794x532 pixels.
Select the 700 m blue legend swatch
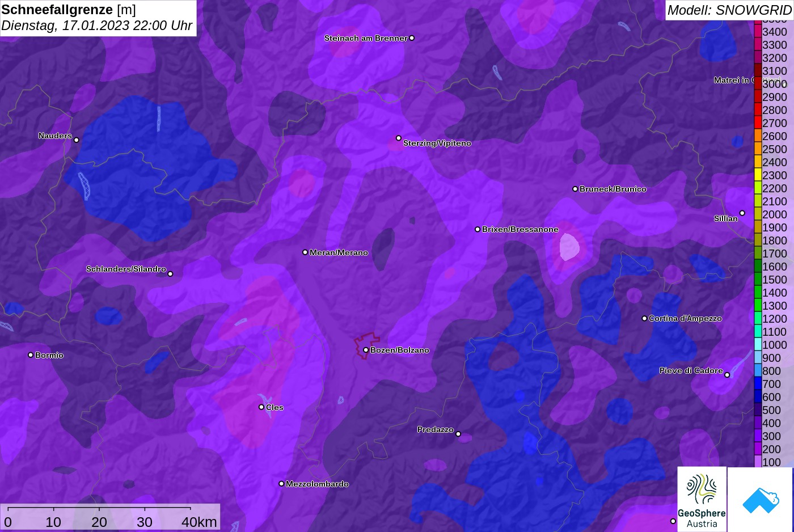point(758,383)
